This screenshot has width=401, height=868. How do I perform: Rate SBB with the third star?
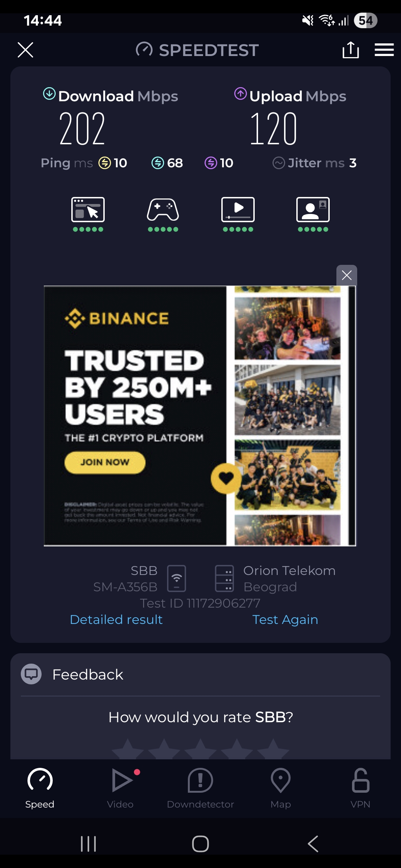pos(200,749)
